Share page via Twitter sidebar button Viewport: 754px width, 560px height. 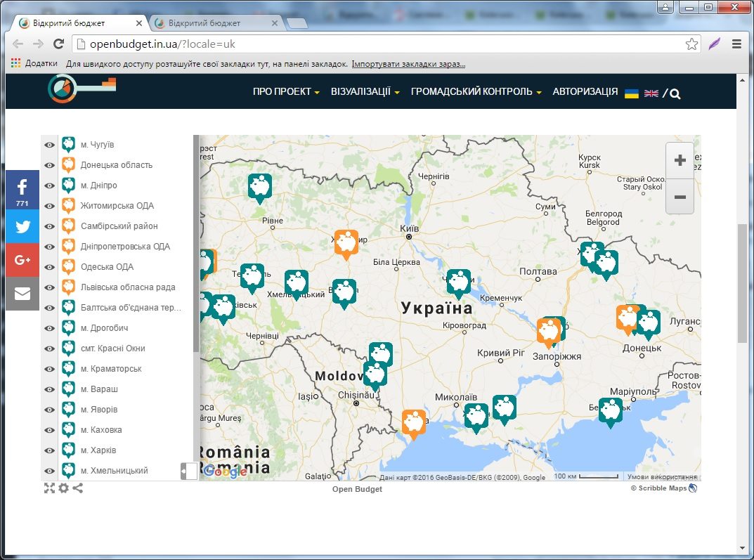22,226
